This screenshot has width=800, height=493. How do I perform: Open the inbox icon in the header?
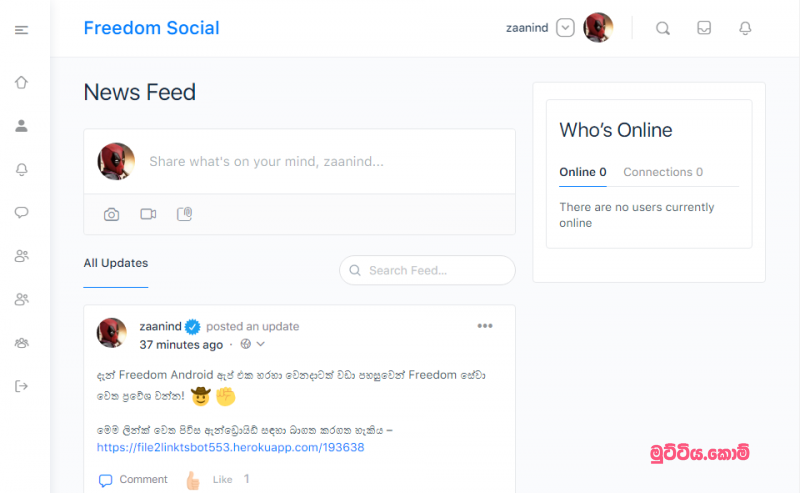pos(704,28)
